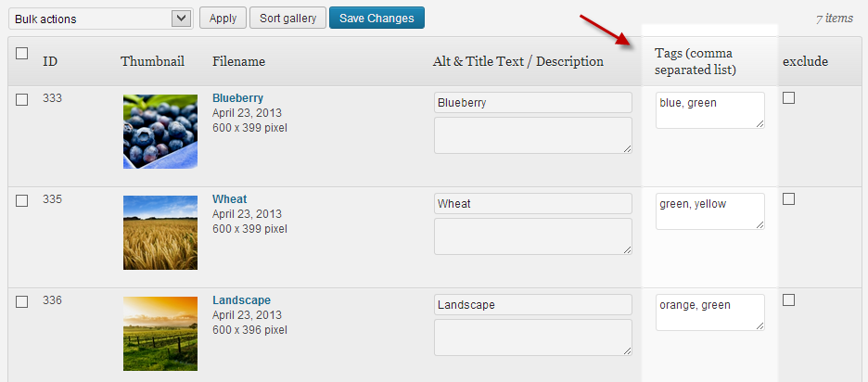Save changes to the gallery

377,19
